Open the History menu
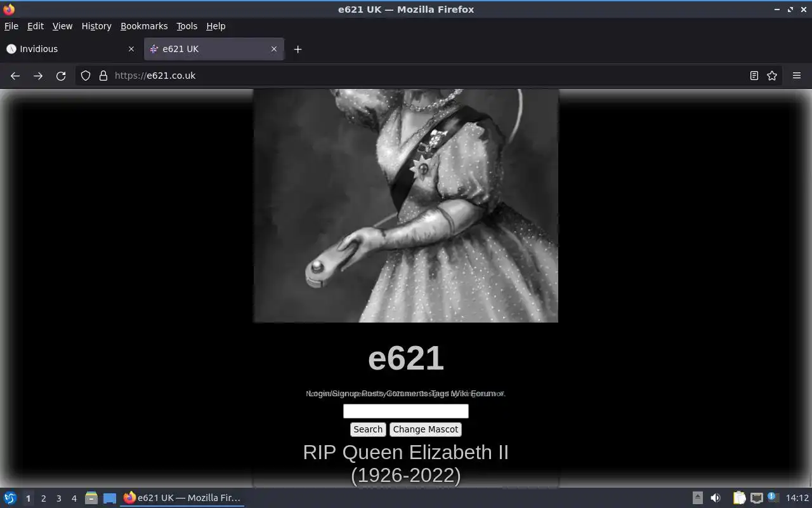Image resolution: width=812 pixels, height=508 pixels. [96, 26]
